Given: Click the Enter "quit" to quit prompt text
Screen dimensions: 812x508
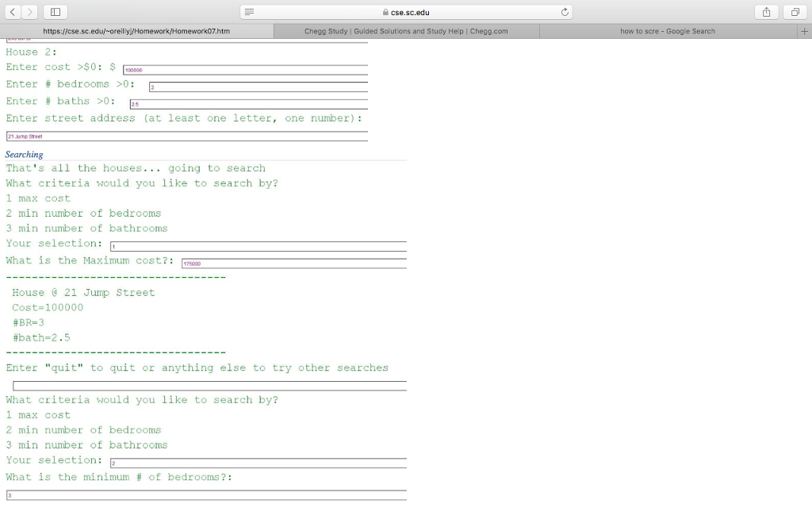Looking at the screenshot, I should pyautogui.click(x=197, y=368).
